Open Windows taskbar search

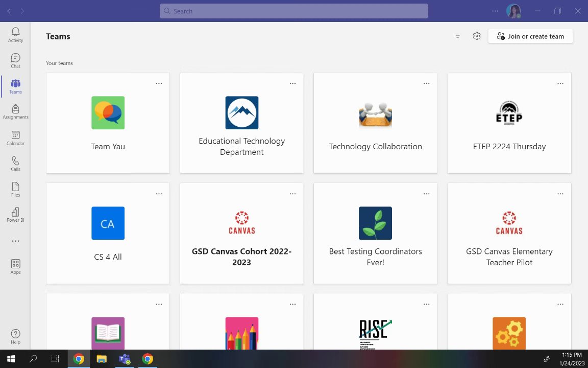click(33, 359)
